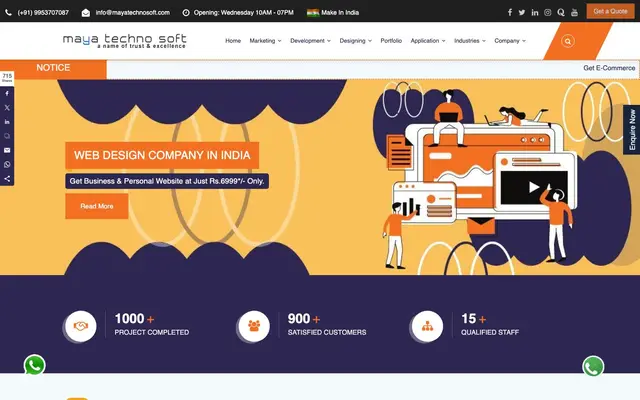Click the Qualified Staff hierarchy icon
The height and width of the screenshot is (400, 640).
click(427, 326)
